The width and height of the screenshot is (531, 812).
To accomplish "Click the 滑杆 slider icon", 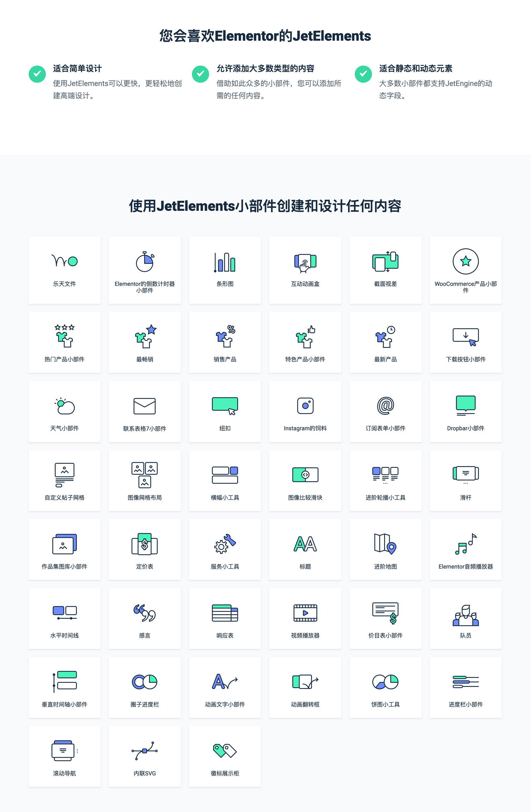I will click(465, 475).
